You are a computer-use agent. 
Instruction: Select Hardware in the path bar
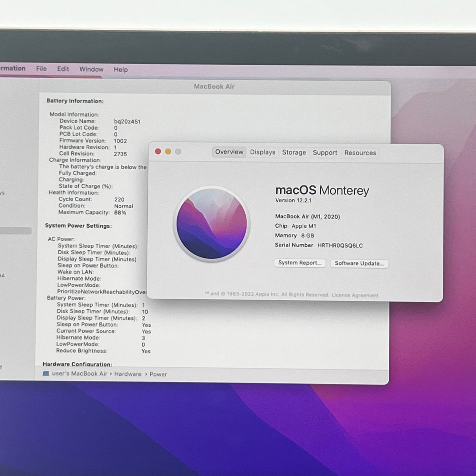click(128, 374)
